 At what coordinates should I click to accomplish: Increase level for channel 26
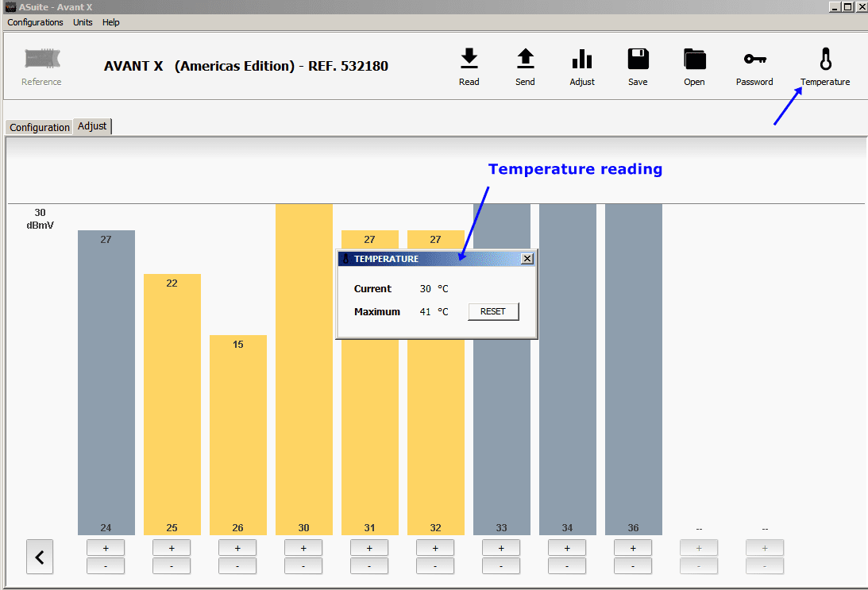click(x=237, y=548)
